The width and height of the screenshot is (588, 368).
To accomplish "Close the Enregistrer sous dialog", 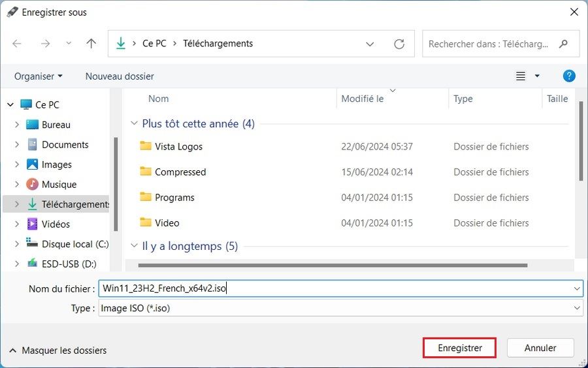I will click(574, 12).
